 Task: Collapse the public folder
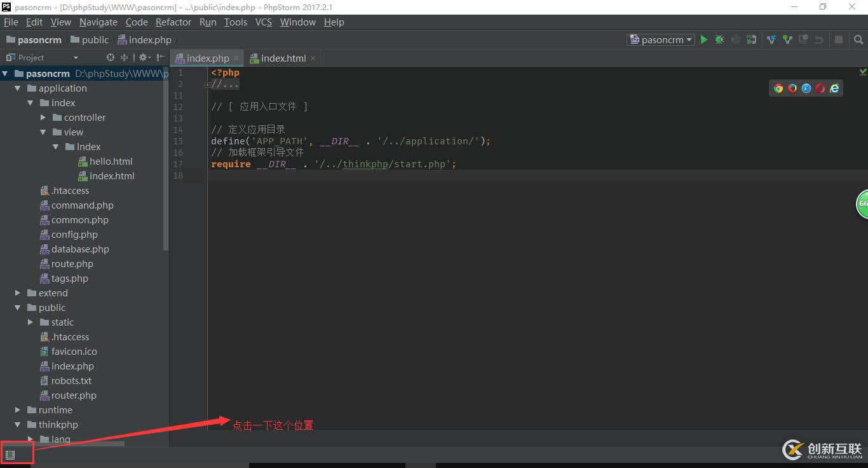point(18,308)
